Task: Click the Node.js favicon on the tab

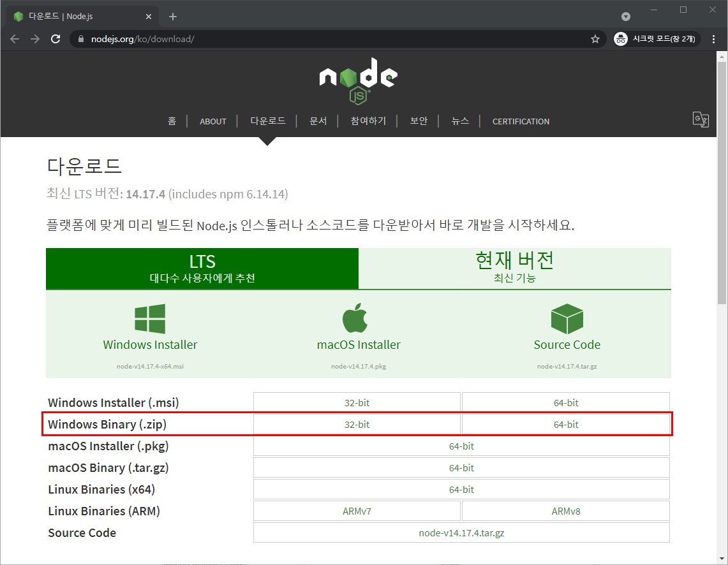Action: coord(19,17)
